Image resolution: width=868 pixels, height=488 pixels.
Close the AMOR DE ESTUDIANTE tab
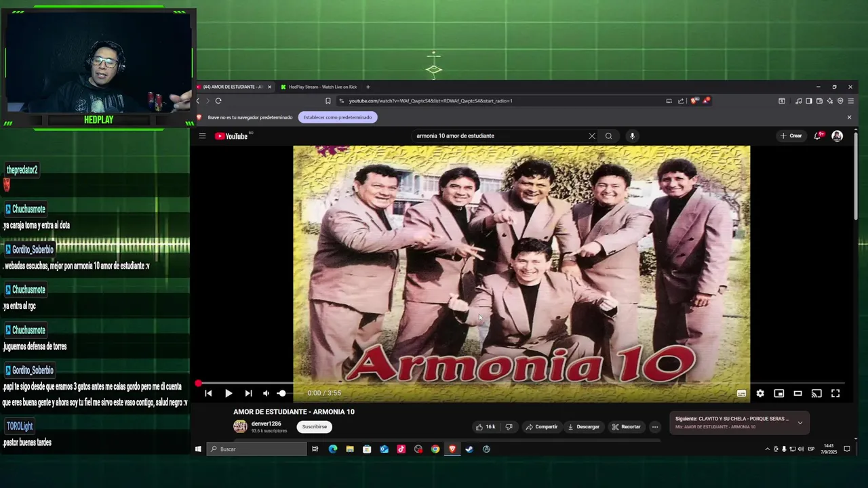(269, 87)
